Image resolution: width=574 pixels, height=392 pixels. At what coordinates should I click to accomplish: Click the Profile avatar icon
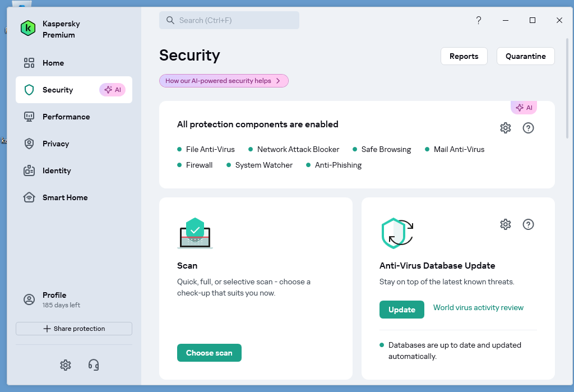pyautogui.click(x=29, y=299)
